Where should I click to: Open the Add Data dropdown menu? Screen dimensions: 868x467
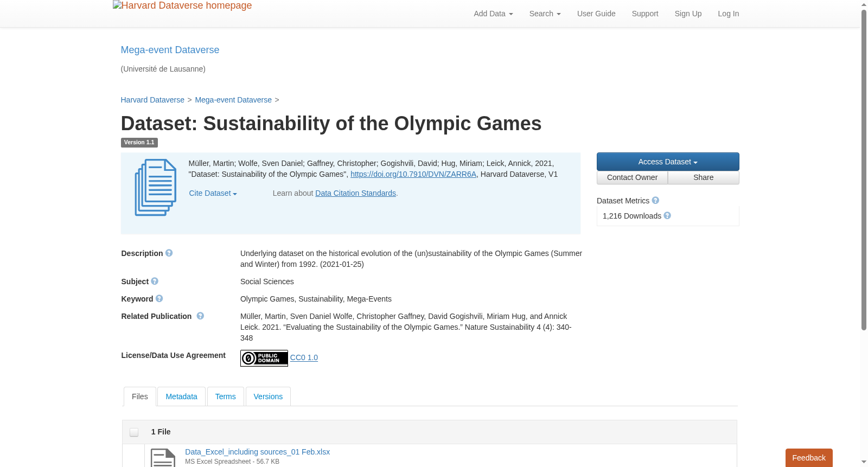[493, 14]
